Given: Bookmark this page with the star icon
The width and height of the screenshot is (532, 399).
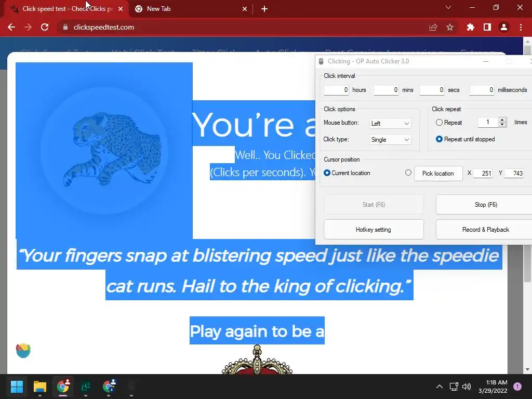Looking at the screenshot, I should 450,27.
